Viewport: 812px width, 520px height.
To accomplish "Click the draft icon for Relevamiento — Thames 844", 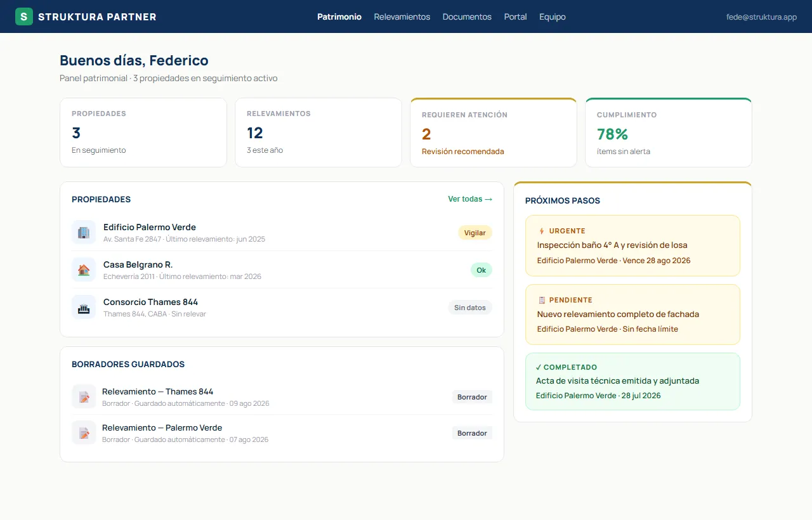I will [x=84, y=396].
